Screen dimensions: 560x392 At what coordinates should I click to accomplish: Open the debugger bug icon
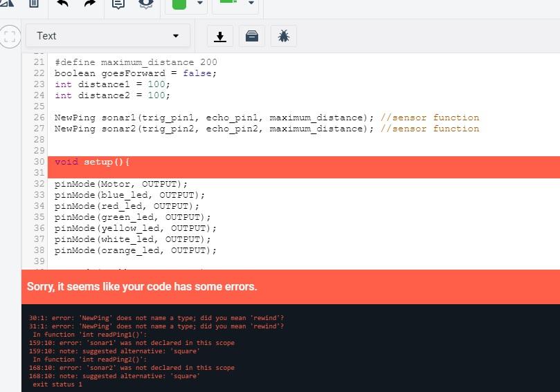tap(284, 36)
